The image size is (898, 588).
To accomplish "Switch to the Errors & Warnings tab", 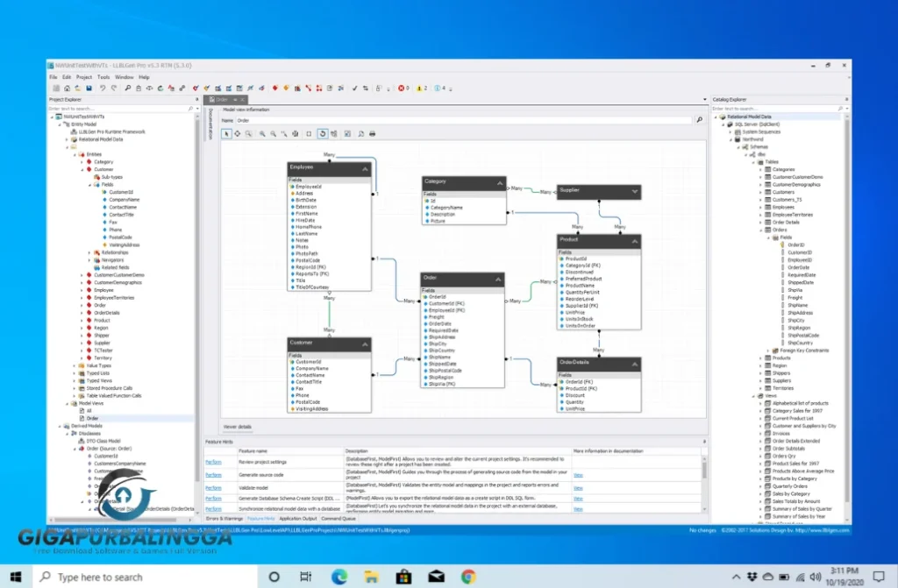I will pos(224,519).
